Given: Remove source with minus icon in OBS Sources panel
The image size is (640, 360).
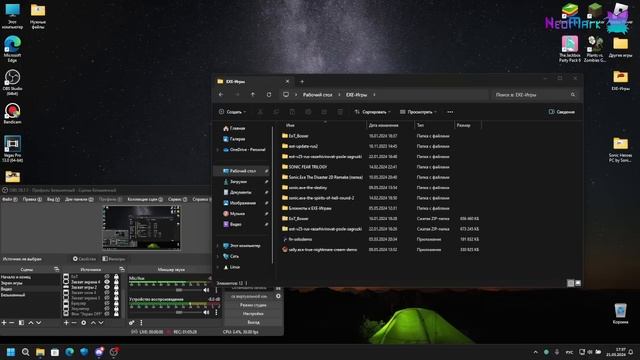Looking at the screenshot, I should (74, 323).
